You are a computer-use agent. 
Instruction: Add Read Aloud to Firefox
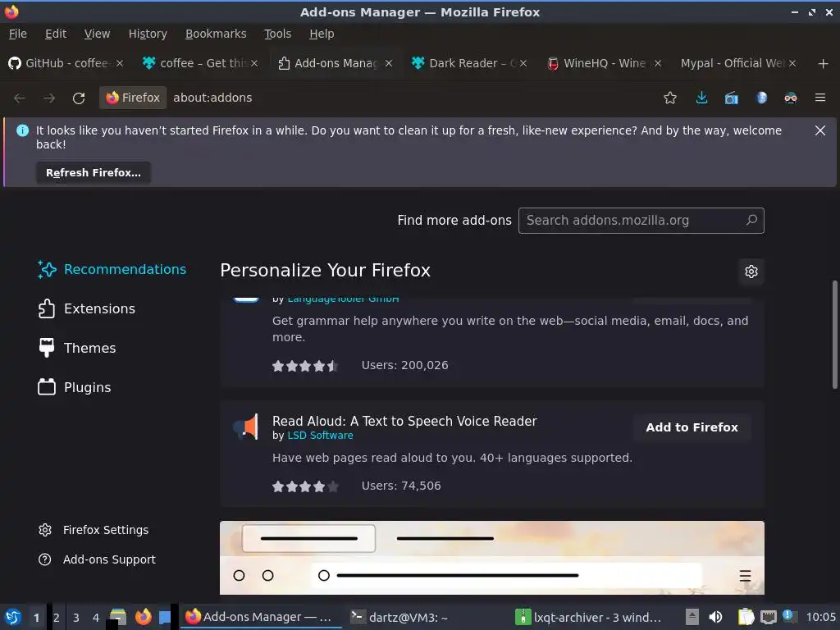(692, 427)
